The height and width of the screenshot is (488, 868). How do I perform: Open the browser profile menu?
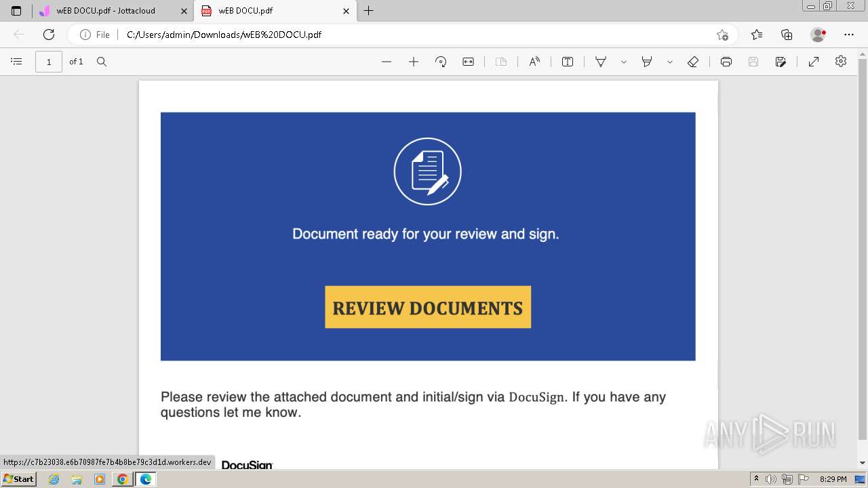[818, 35]
